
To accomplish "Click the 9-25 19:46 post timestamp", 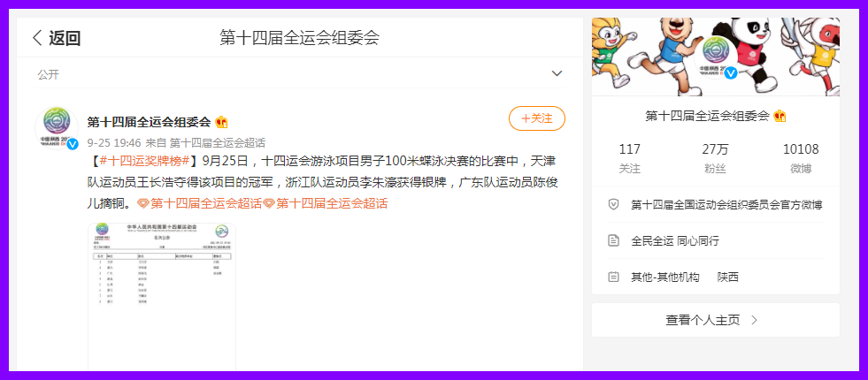I will pyautogui.click(x=114, y=142).
